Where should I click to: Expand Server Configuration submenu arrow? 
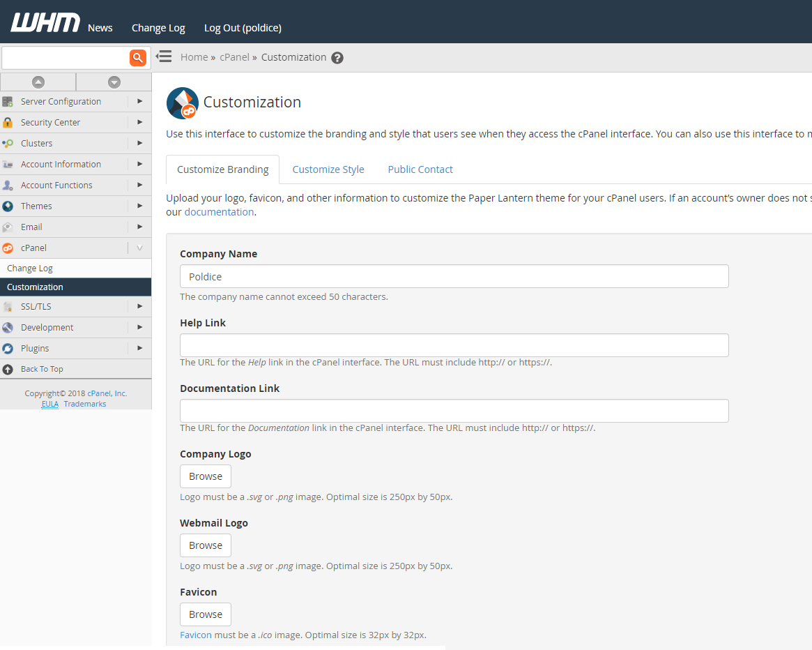tap(140, 101)
